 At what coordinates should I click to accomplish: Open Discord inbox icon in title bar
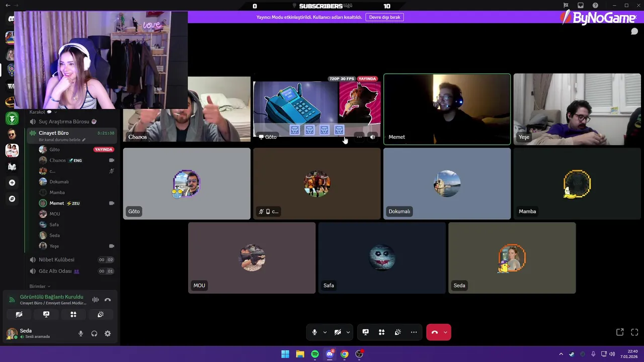(x=581, y=6)
